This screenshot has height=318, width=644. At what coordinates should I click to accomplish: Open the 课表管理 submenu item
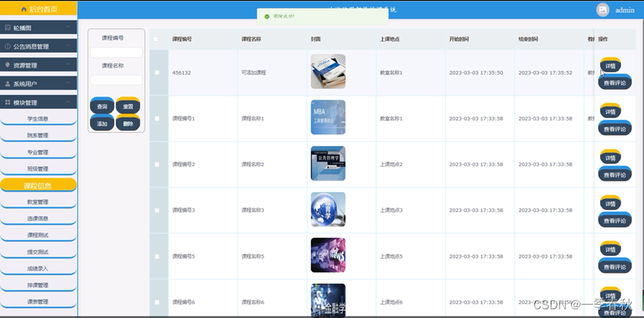tap(38, 301)
